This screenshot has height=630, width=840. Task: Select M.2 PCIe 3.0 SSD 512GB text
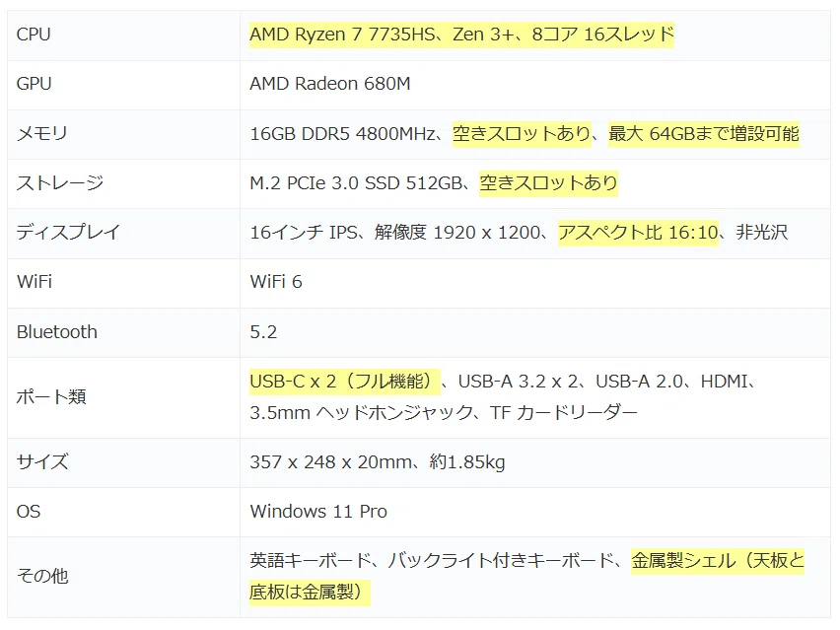356,183
